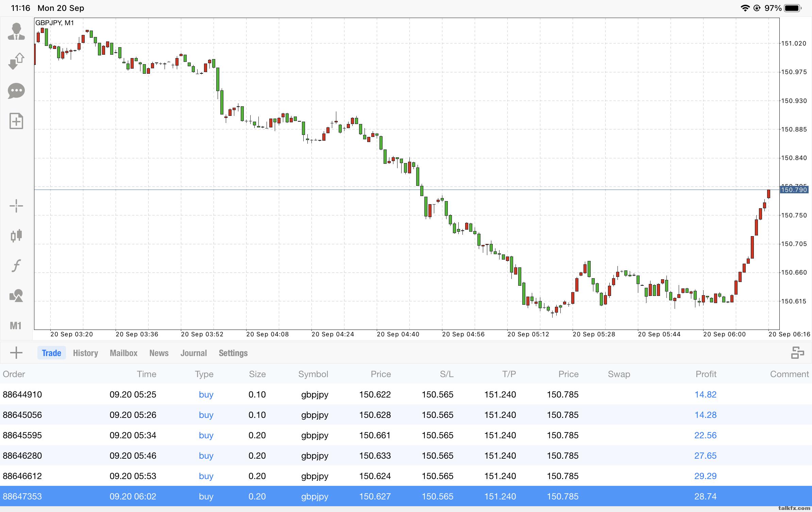This screenshot has width=812, height=512.
Task: Tap the new order document-plus icon
Action: [16, 121]
